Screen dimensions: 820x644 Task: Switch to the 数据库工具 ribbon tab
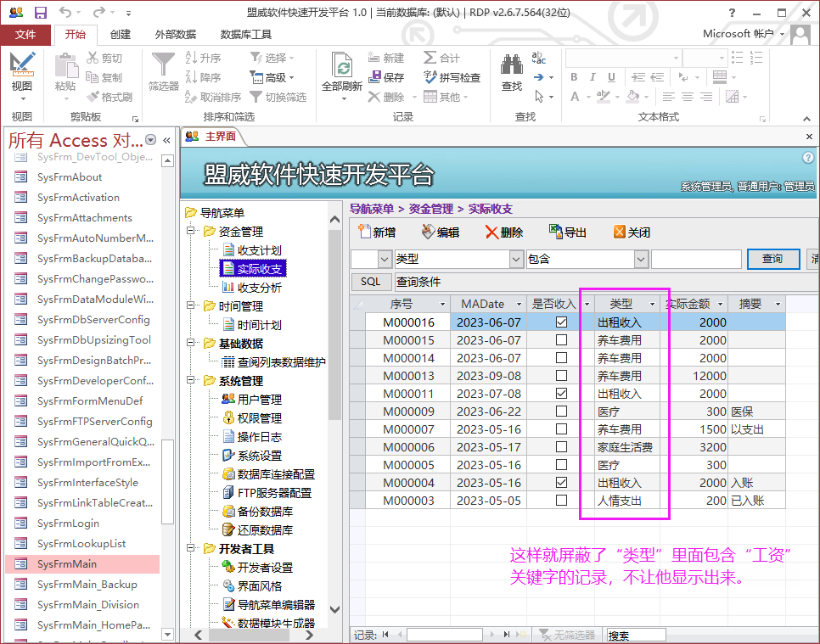pos(246,35)
